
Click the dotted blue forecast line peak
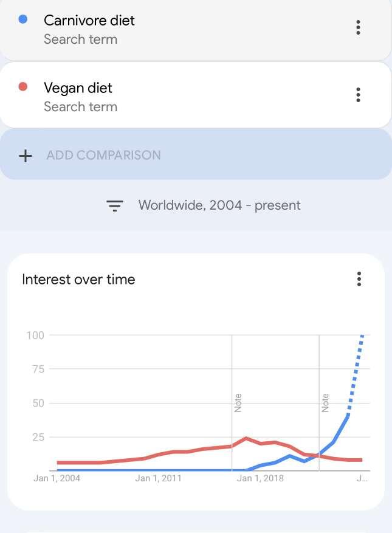point(362,336)
